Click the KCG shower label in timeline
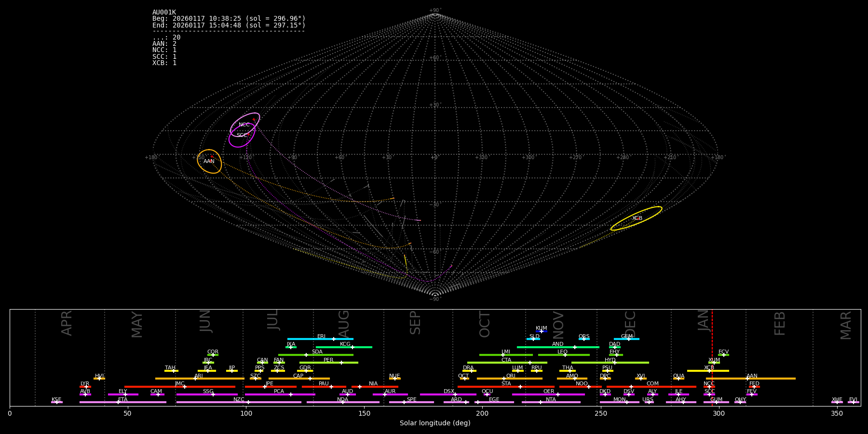Image resolution: width=868 pixels, height=434 pixels. tap(345, 344)
